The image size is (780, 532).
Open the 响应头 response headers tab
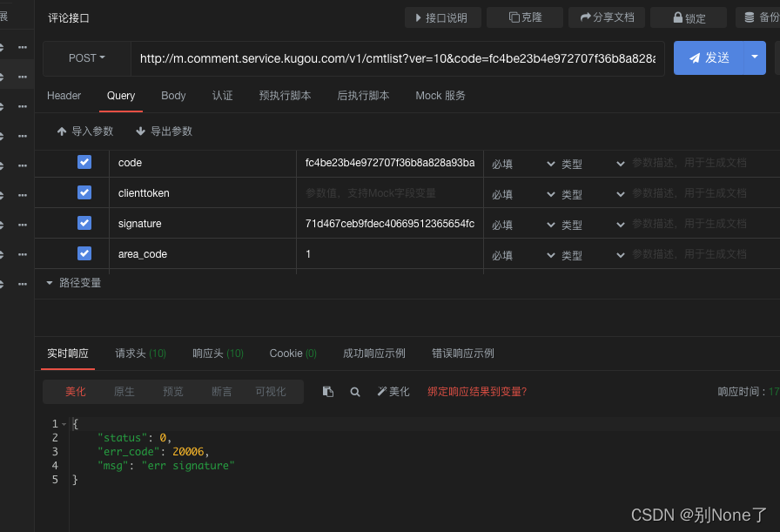tap(218, 354)
